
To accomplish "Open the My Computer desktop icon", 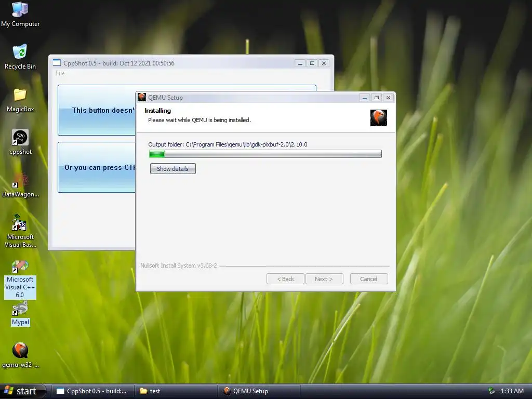I will 20,14.
